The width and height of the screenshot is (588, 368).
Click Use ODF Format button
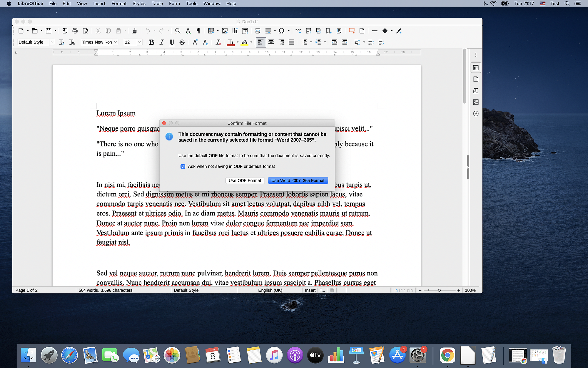click(245, 180)
